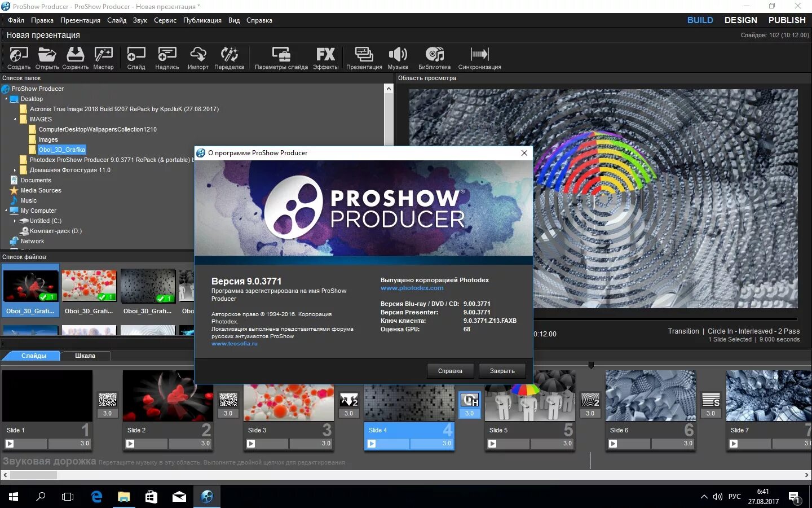Click horizontal scrollbar thumb under slides

point(33,475)
